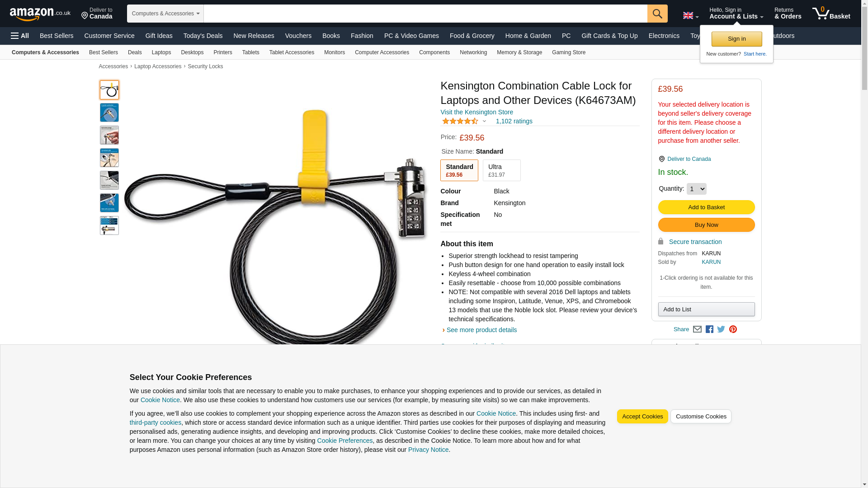
Task: Open the All hamburger menu
Action: click(20, 36)
